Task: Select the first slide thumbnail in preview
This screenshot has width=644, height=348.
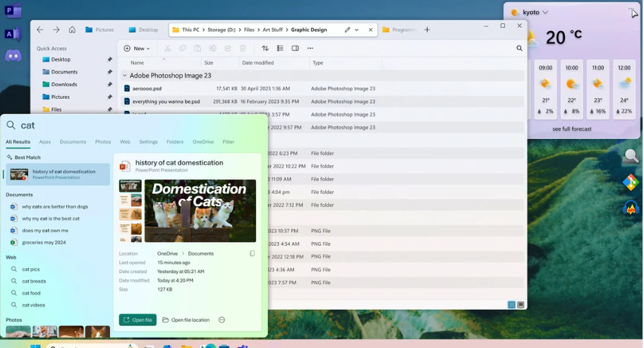Action: 130,186
